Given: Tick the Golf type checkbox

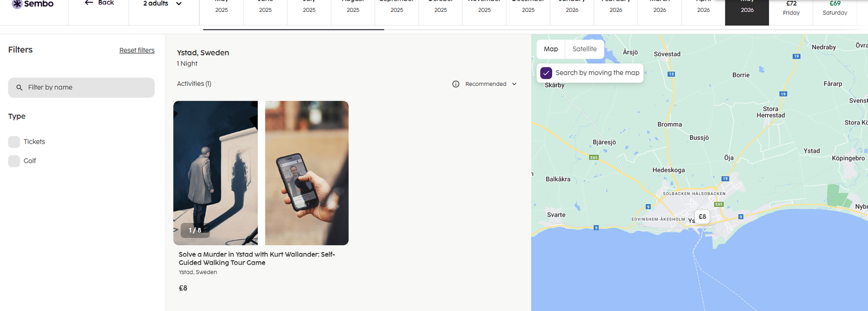Looking at the screenshot, I should coord(14,161).
